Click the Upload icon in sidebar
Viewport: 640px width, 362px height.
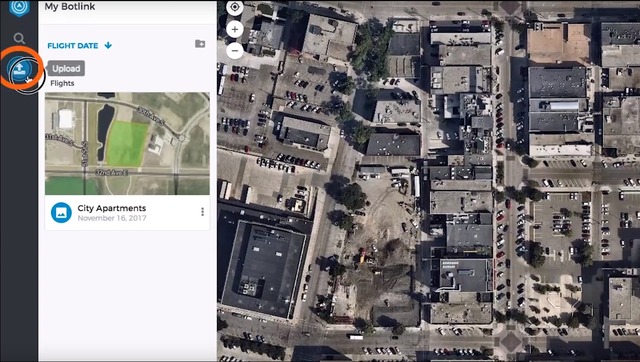[x=20, y=70]
